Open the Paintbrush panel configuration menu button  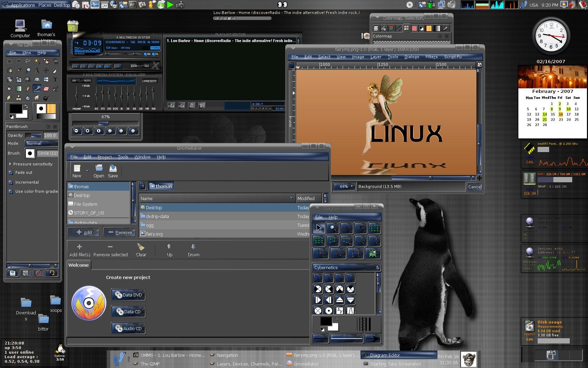coord(48,127)
